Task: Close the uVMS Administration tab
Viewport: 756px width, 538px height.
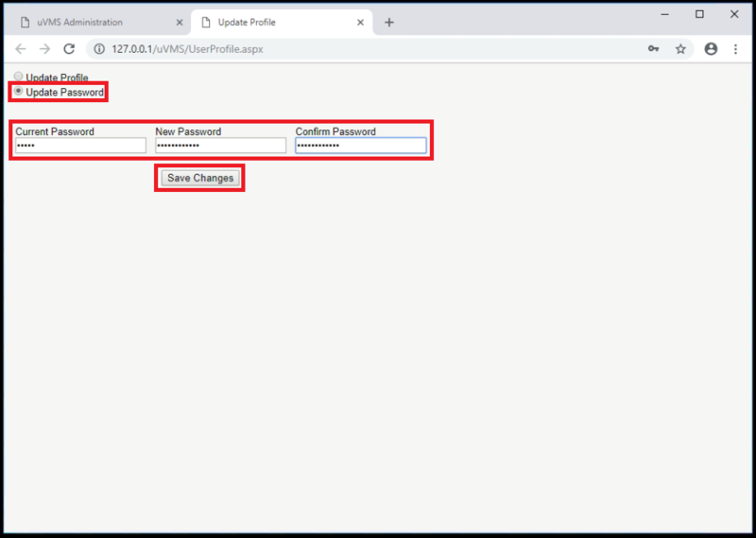Action: [180, 22]
